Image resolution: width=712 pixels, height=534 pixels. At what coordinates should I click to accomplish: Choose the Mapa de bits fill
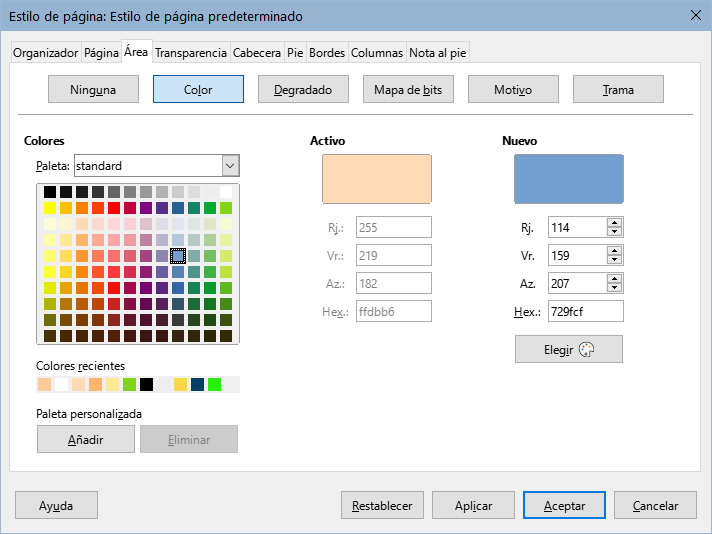click(408, 89)
